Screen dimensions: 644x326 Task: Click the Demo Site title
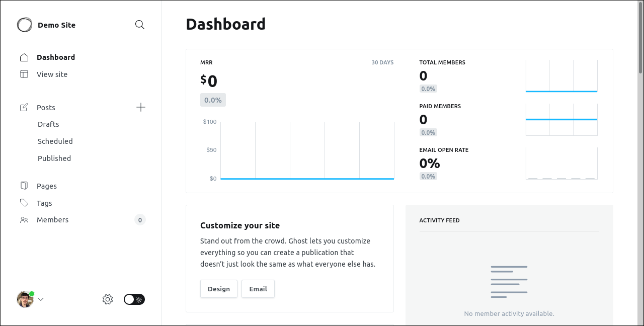click(56, 25)
